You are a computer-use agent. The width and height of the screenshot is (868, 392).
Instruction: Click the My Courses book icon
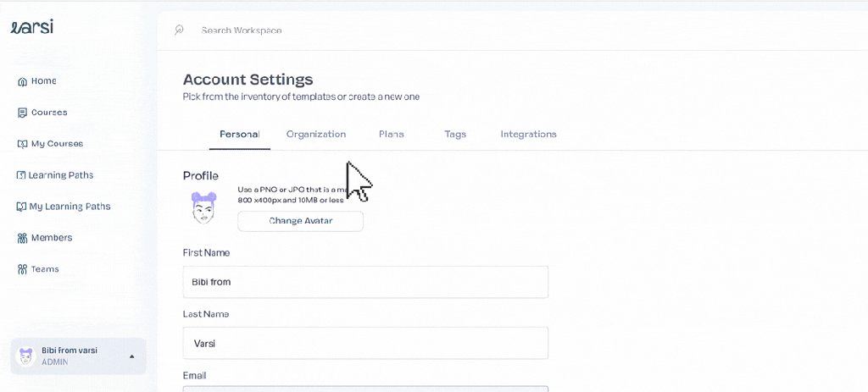[x=22, y=144]
